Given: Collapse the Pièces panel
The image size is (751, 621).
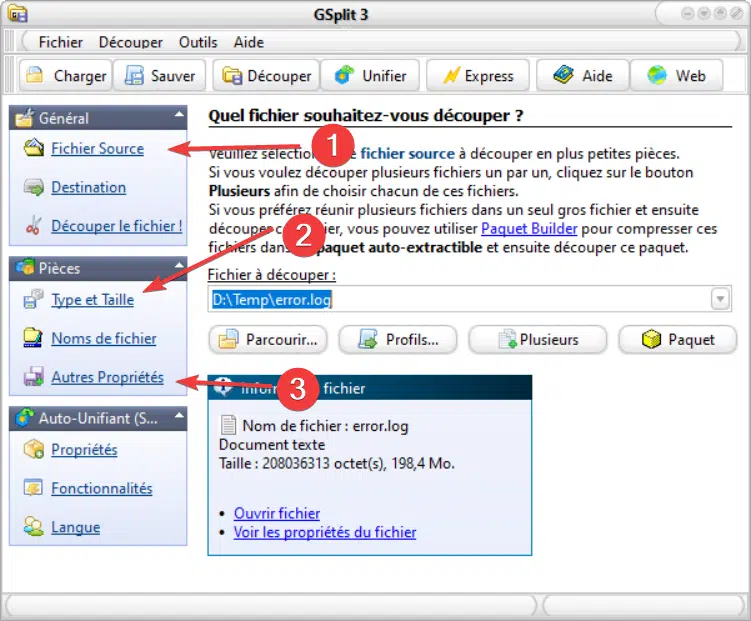Looking at the screenshot, I should tap(179, 265).
